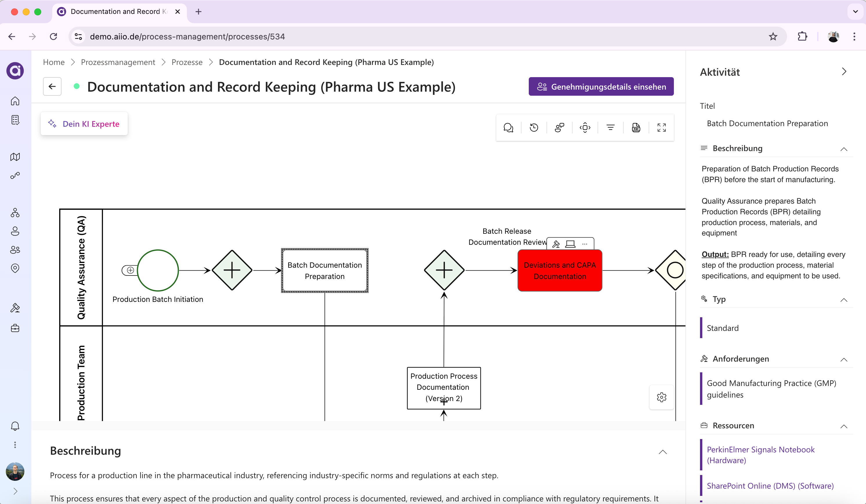Open PerkinElmer Signals Notebook link
The width and height of the screenshot is (866, 504).
(760, 455)
